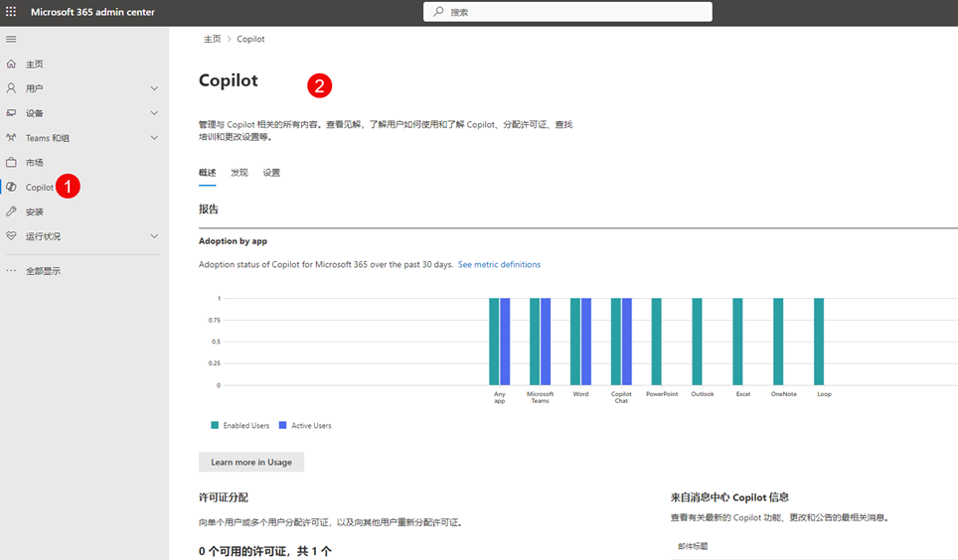Click the Copilot breadcrumb item

tap(250, 39)
